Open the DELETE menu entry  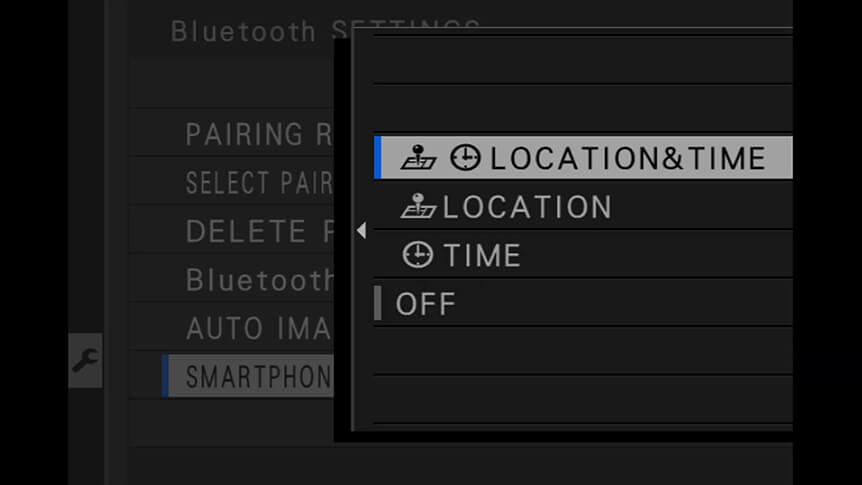[259, 231]
